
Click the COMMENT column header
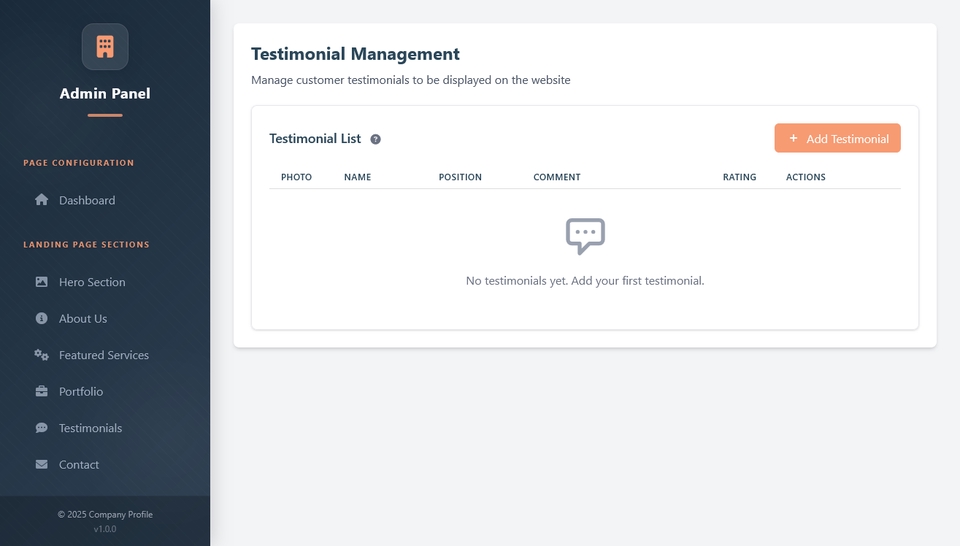coord(557,177)
